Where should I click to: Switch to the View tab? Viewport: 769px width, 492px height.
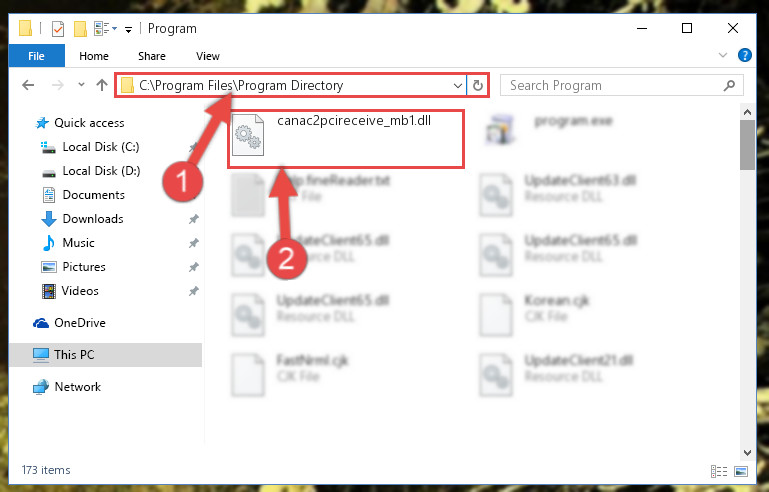(x=207, y=56)
